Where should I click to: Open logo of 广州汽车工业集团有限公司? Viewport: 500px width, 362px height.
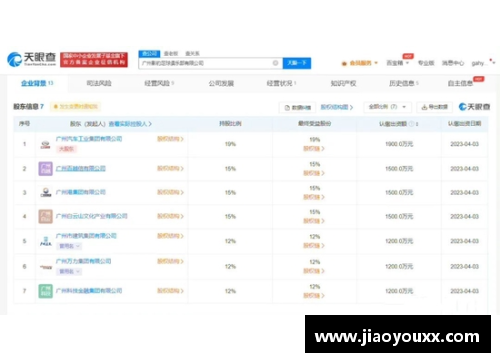[x=45, y=144]
